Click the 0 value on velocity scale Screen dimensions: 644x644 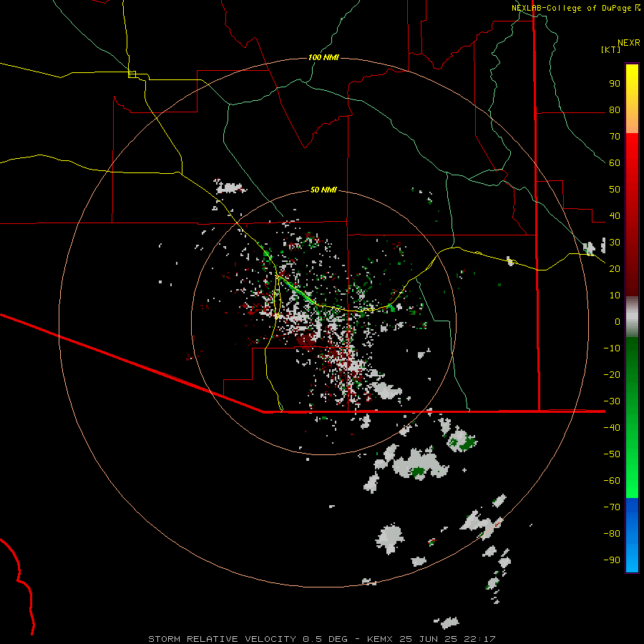click(x=618, y=322)
